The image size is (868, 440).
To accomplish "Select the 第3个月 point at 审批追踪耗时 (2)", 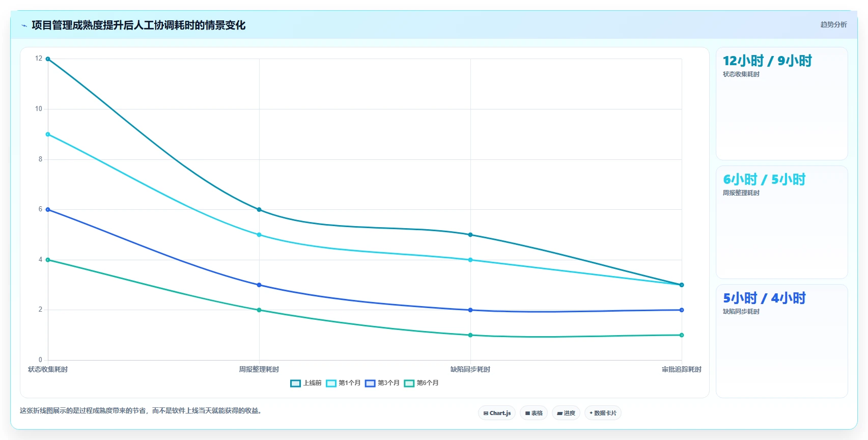I will [x=682, y=310].
